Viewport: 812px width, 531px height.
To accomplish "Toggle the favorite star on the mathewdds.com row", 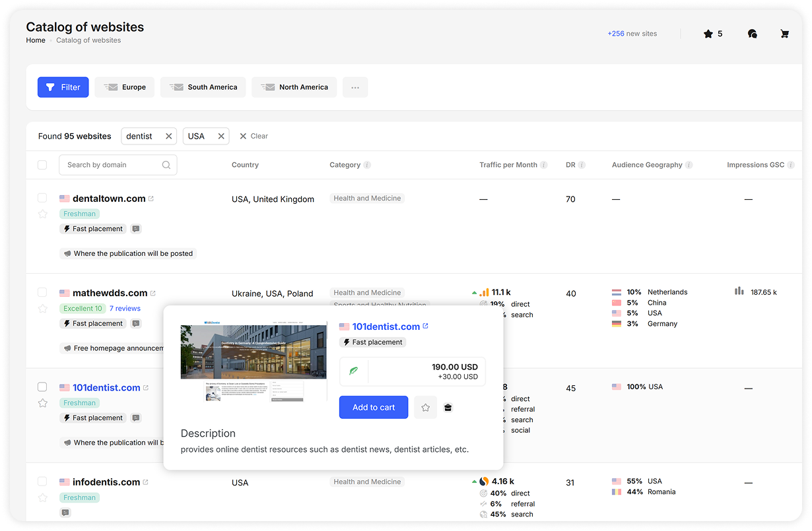I will pos(42,308).
